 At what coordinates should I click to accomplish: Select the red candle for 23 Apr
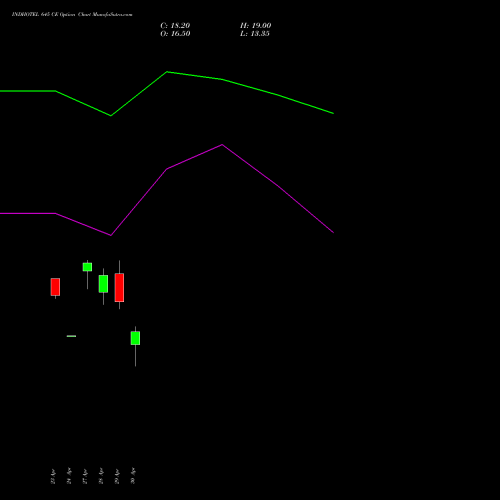[55, 287]
